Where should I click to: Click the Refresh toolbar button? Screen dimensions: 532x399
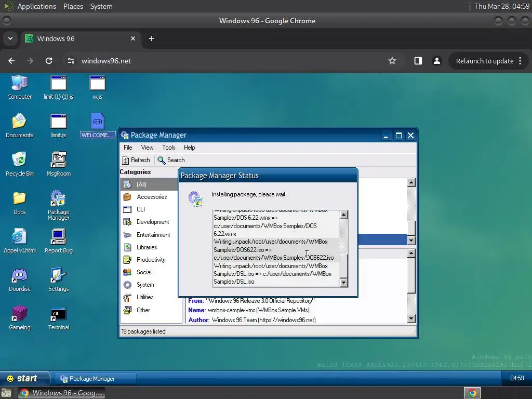(136, 160)
